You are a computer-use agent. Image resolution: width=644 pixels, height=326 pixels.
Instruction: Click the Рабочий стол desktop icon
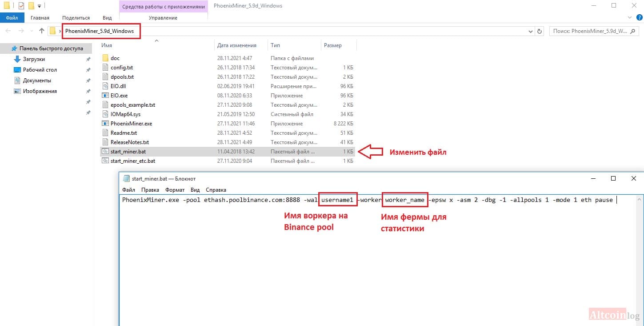point(17,70)
